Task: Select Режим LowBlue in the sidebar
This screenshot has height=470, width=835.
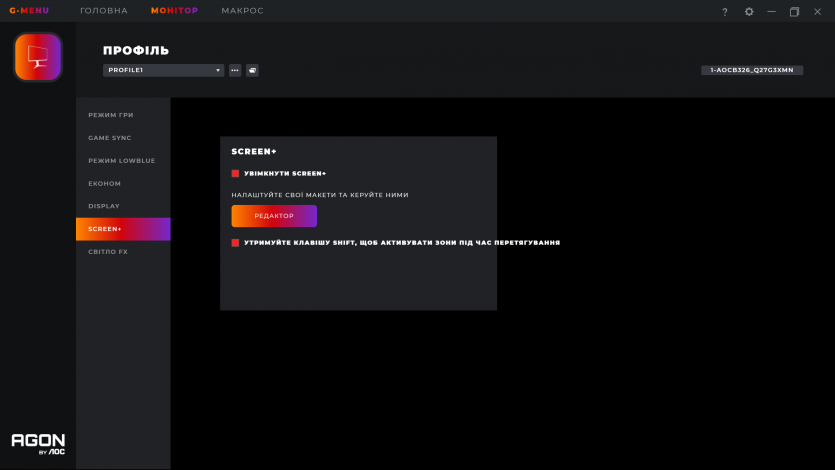Action: click(121, 160)
